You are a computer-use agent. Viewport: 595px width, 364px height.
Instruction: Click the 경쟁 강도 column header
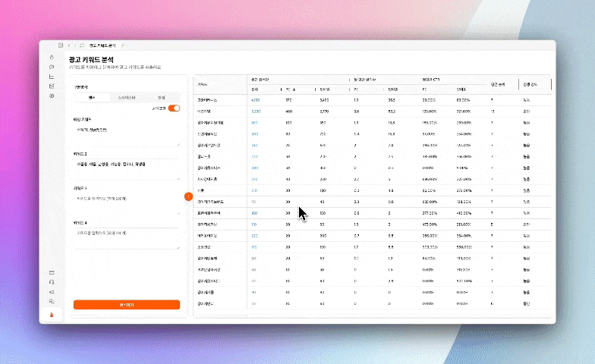(530, 84)
